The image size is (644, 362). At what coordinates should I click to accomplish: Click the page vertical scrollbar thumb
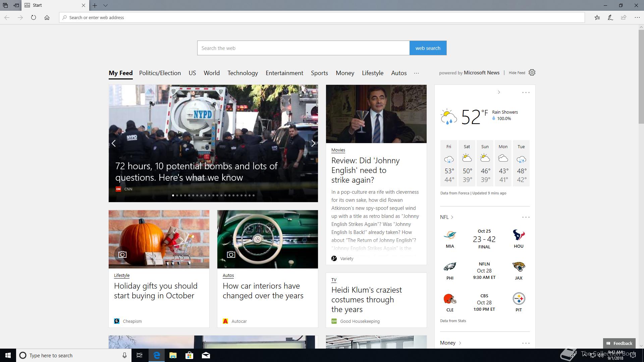pos(641,76)
